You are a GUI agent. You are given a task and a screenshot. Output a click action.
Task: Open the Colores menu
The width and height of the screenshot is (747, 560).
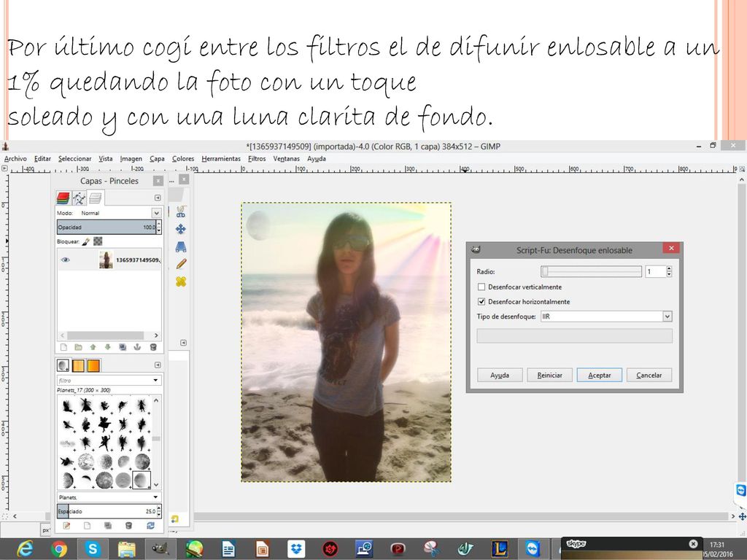pos(183,158)
